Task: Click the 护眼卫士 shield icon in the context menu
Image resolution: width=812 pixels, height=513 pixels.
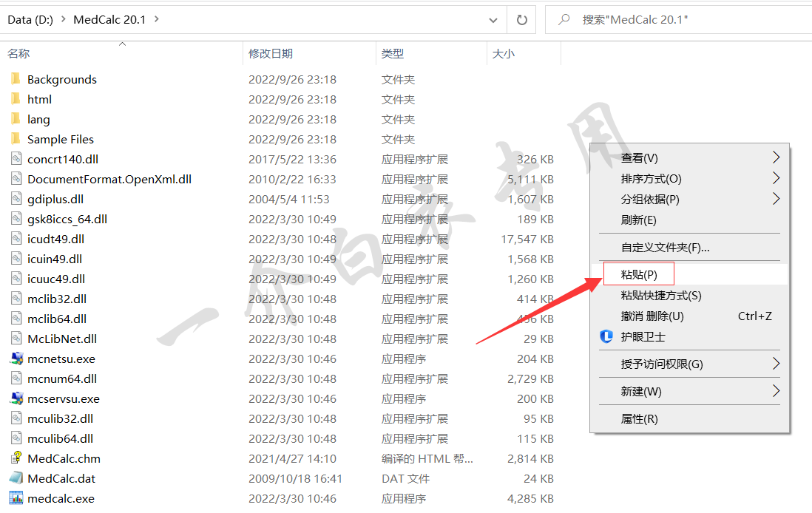Action: (606, 336)
